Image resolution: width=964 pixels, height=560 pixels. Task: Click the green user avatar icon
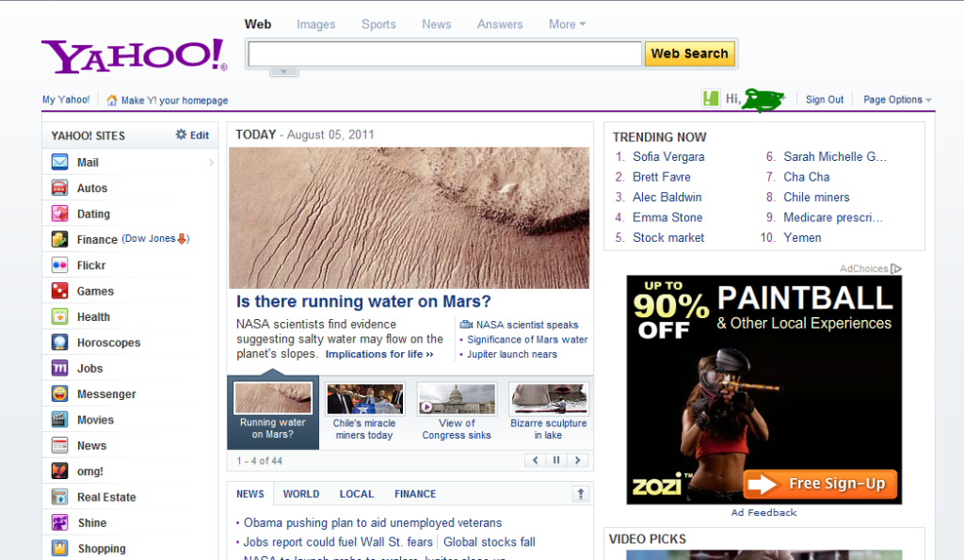pyautogui.click(x=711, y=99)
